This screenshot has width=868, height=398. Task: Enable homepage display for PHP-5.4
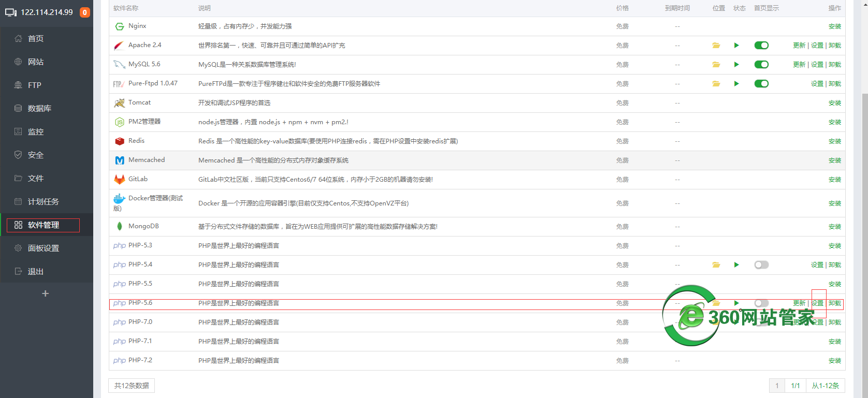pyautogui.click(x=761, y=265)
